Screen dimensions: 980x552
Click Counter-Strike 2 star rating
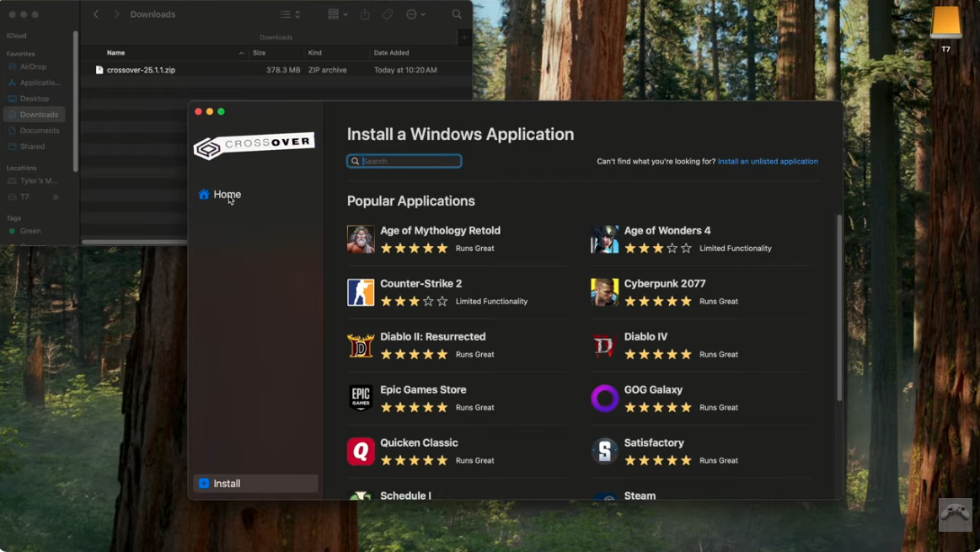pyautogui.click(x=414, y=302)
